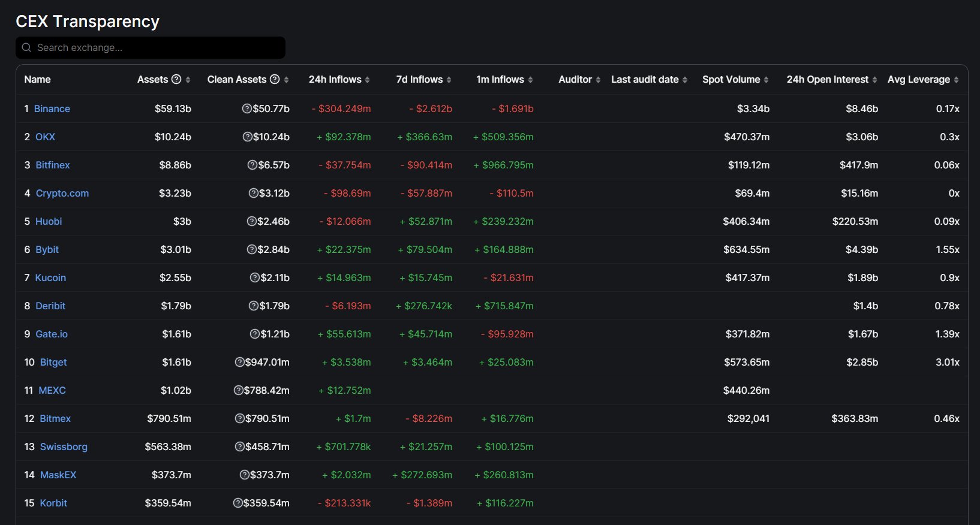Open the Bitfinex exchange link
The image size is (980, 525).
point(53,165)
